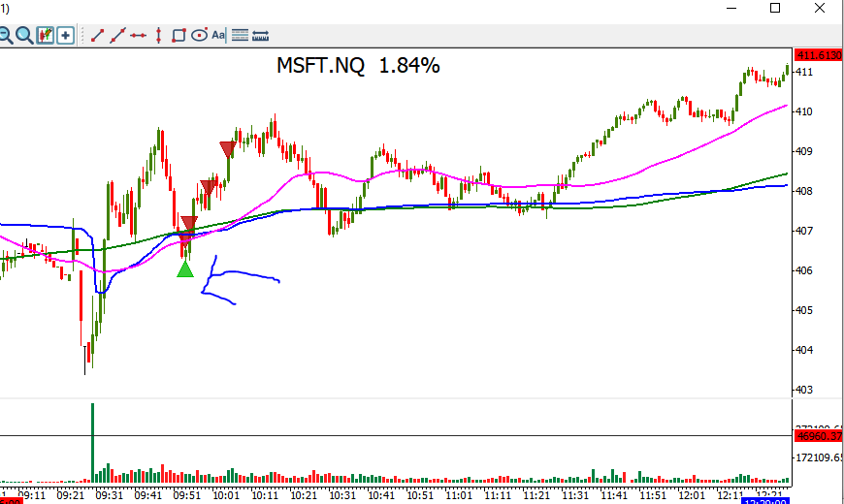Click the zoom in magnifier icon
This screenshot has width=844, height=504.
(x=24, y=36)
